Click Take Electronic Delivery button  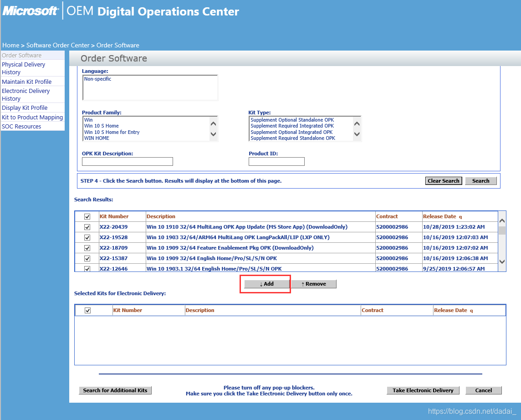tap(423, 390)
